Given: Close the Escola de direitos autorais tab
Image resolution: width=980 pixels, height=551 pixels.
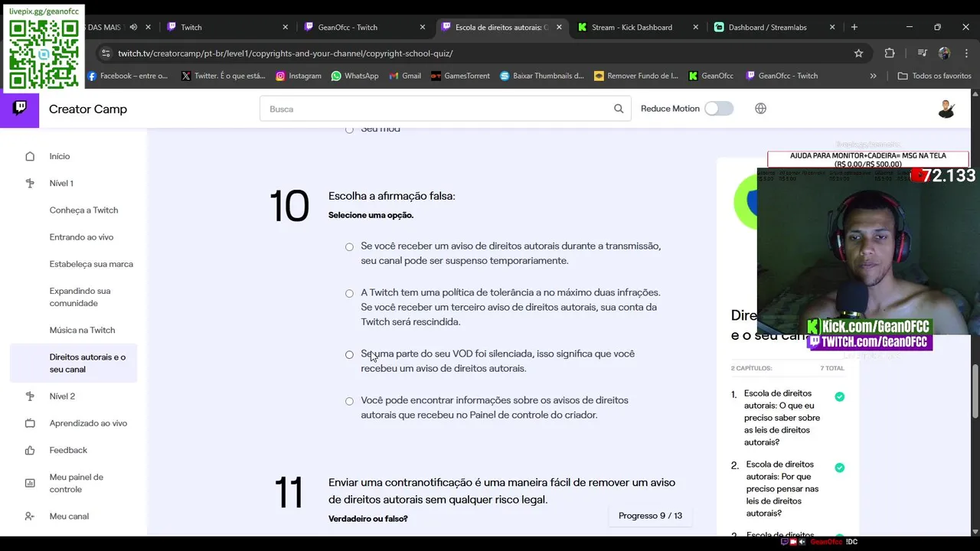Looking at the screenshot, I should [x=559, y=27].
